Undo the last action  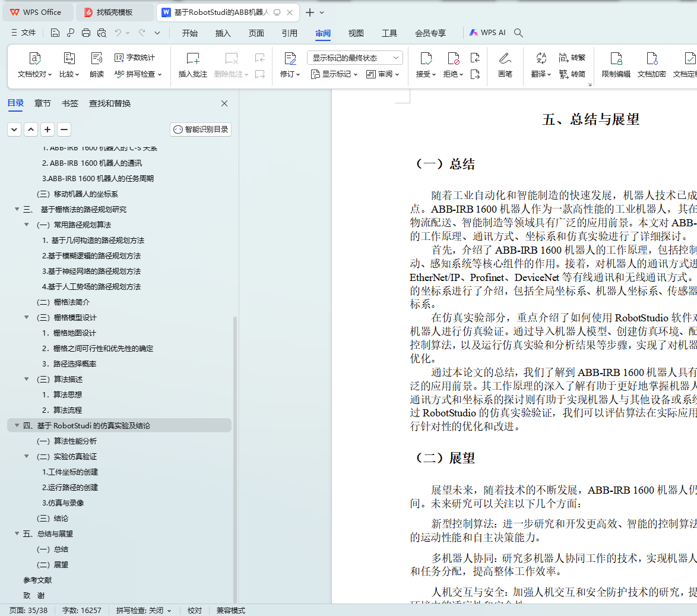point(118,33)
